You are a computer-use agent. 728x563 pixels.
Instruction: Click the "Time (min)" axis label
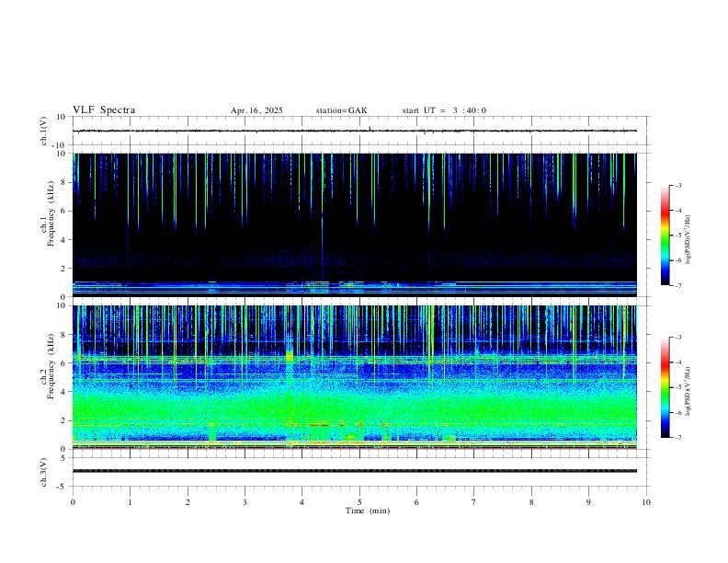tap(368, 511)
